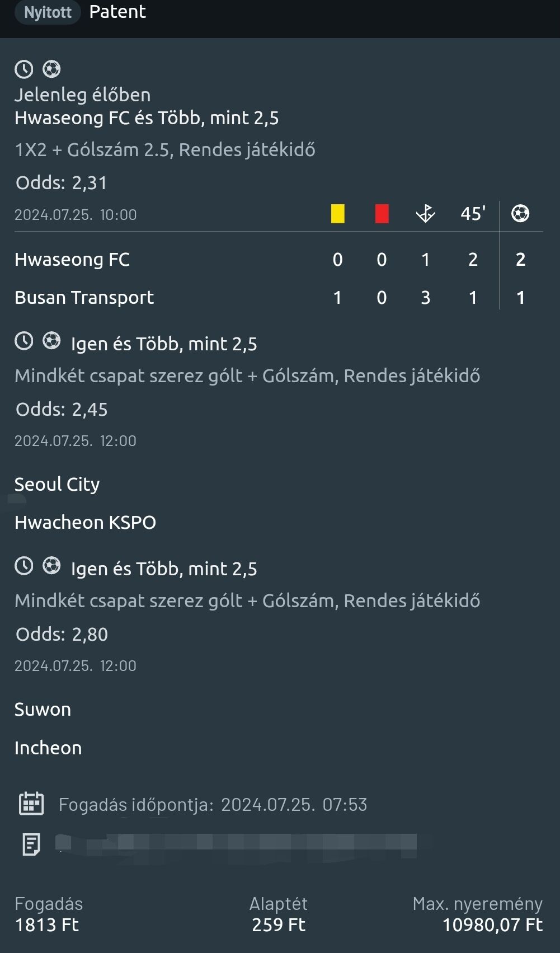Tap the 'Patent' bet type title

(117, 12)
